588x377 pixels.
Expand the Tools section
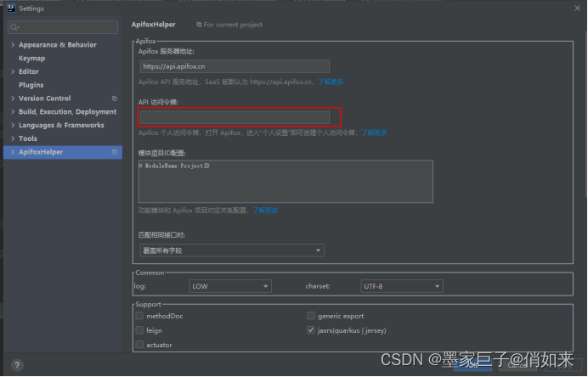[x=13, y=138]
